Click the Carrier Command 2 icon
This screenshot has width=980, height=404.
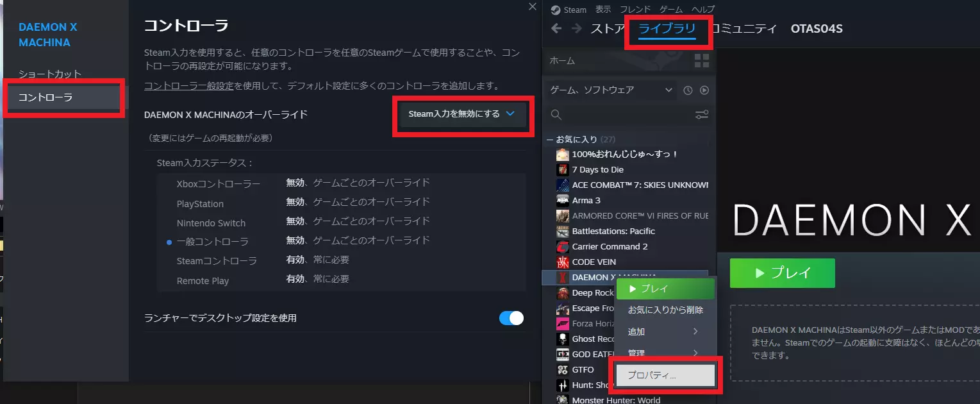pos(562,247)
